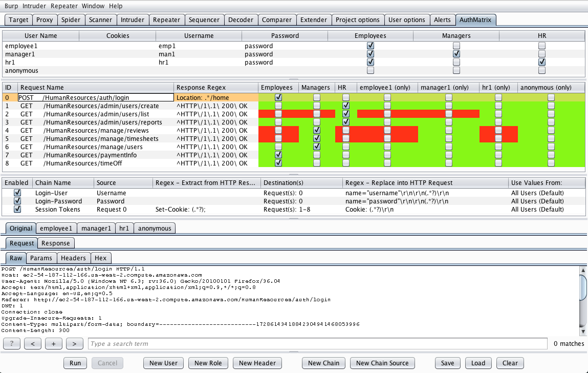Screen dimensions: 588x373
Task: Click the Run button
Action: click(x=75, y=363)
